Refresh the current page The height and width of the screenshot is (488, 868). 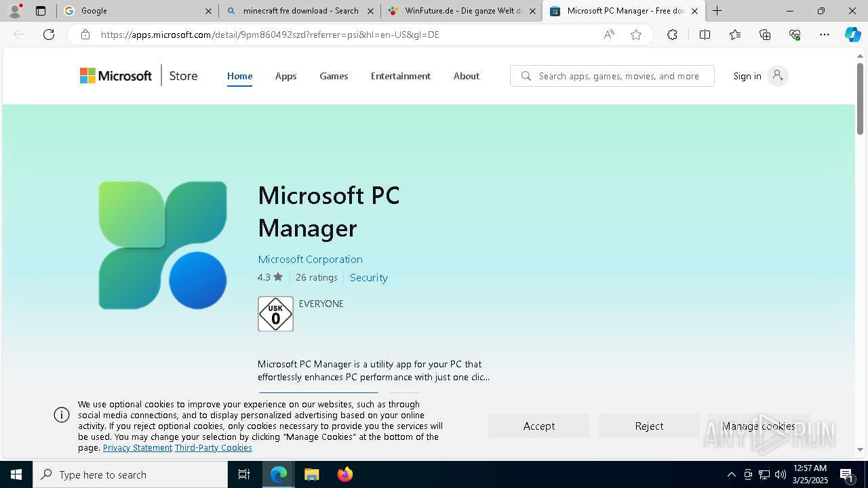tap(49, 35)
